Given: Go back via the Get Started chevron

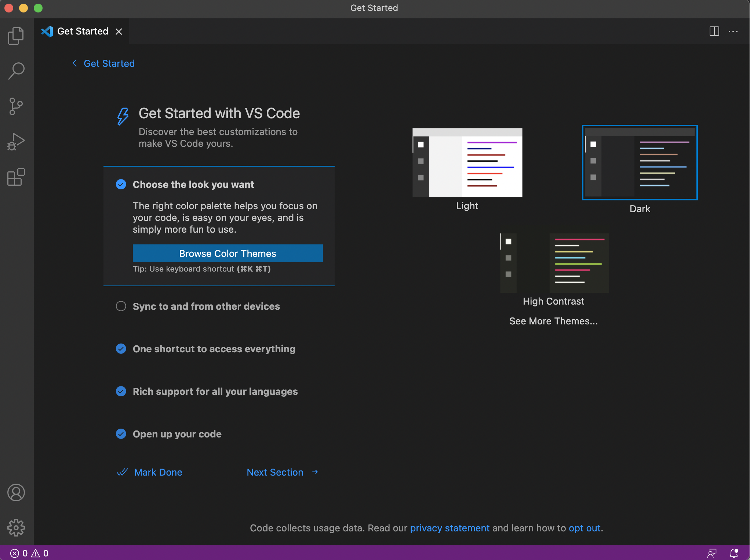Looking at the screenshot, I should [x=75, y=63].
